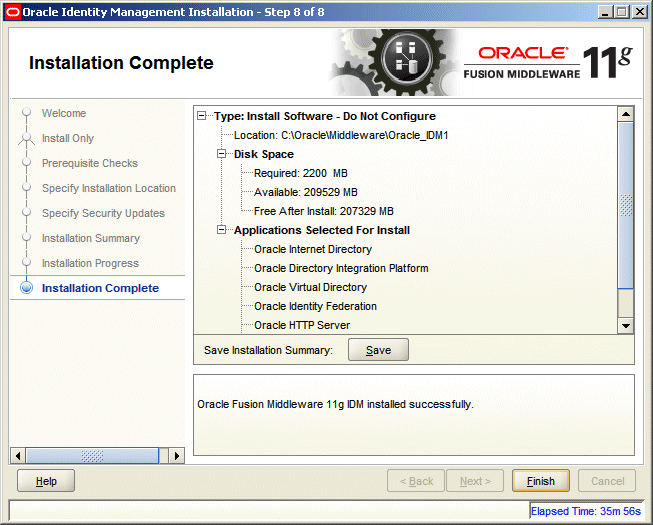Select Oracle Virtual Directory tree item

(310, 287)
